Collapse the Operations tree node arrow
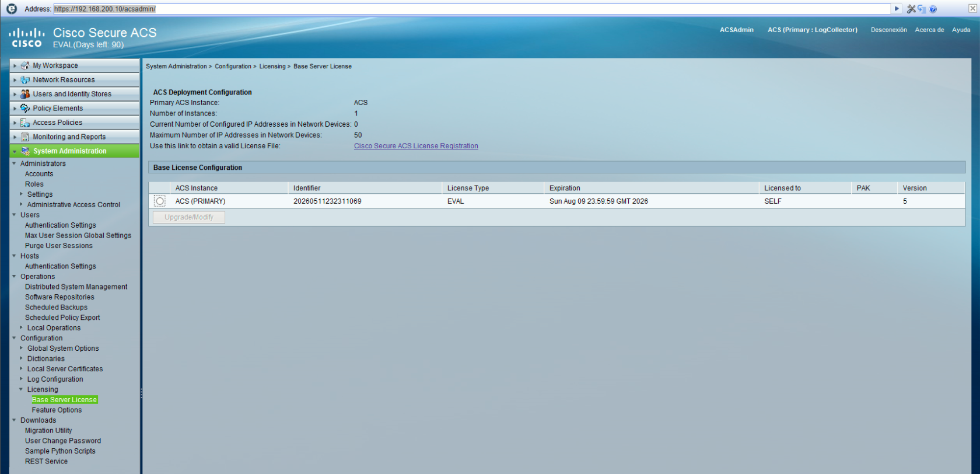 tap(15, 276)
